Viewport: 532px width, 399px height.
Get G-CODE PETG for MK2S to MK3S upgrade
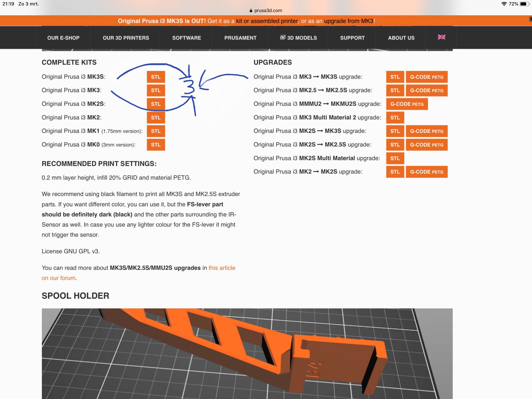coord(427,131)
